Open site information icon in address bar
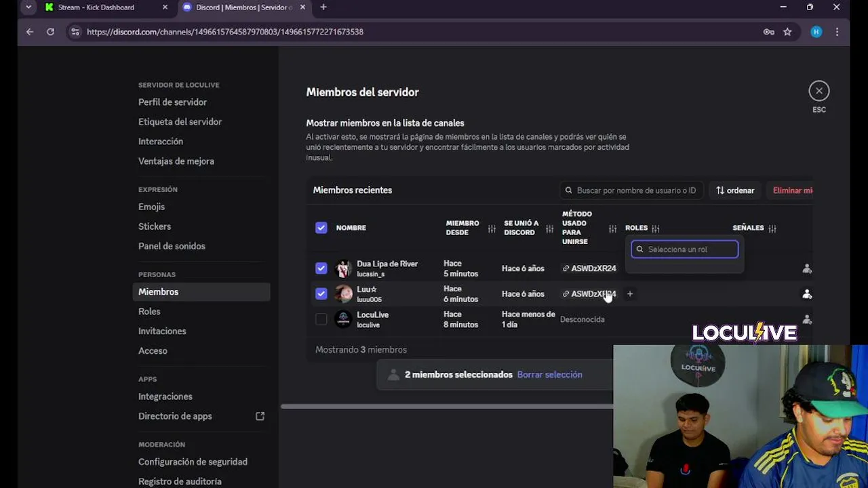Screen dimensions: 868x488 point(75,32)
